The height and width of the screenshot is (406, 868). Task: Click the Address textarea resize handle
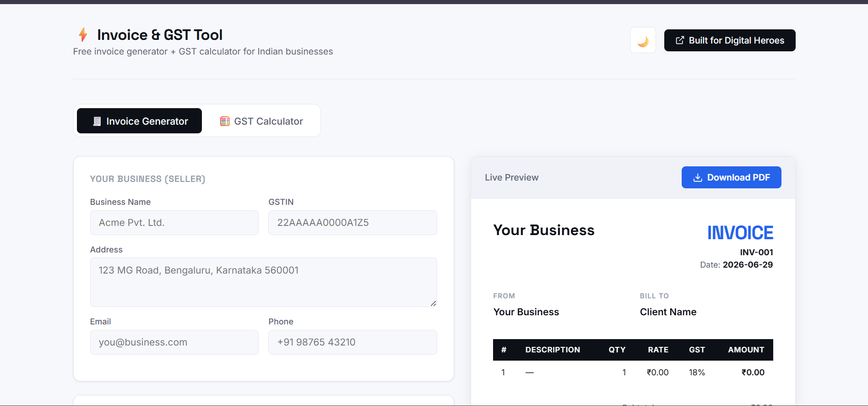tap(433, 303)
